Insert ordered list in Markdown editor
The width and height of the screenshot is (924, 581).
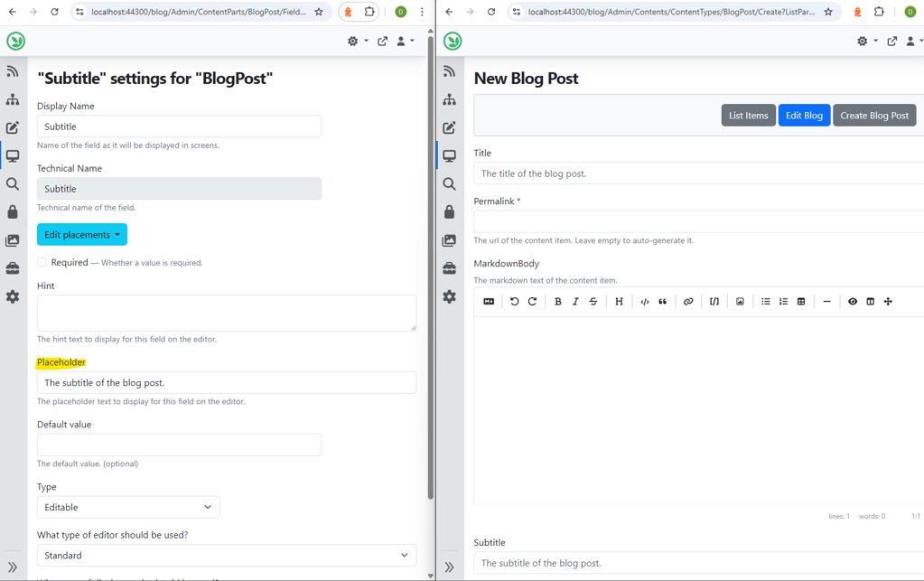click(783, 302)
